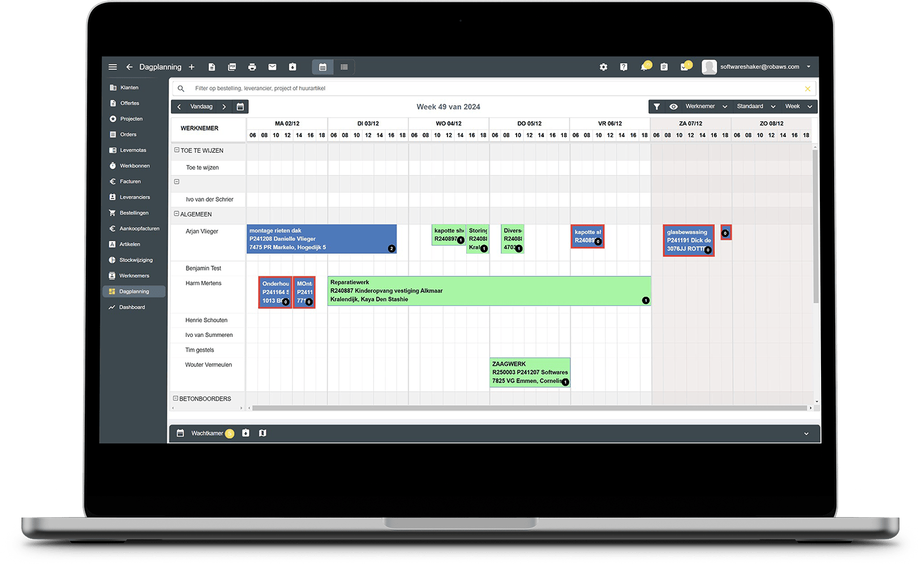Open Projecten in the sidebar
This screenshot has height=564, width=924.
click(x=131, y=119)
